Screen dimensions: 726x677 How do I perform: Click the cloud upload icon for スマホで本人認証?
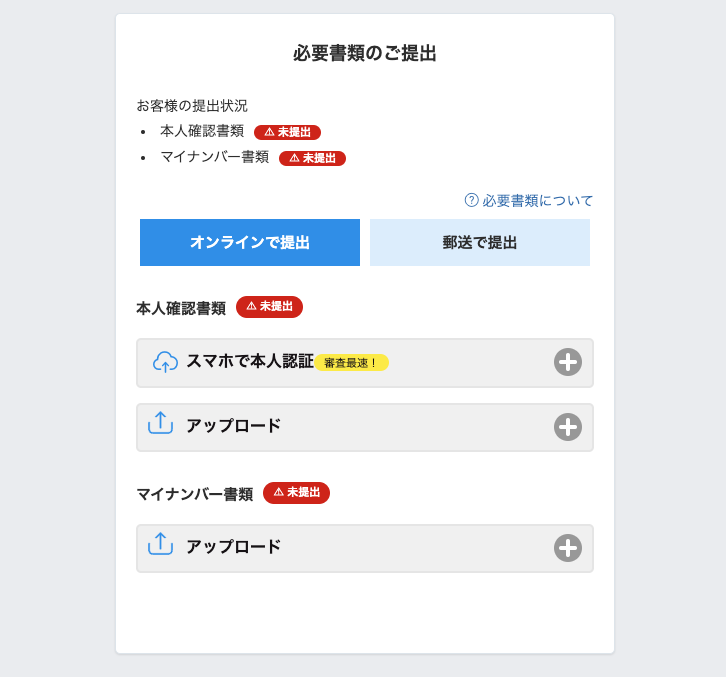click(165, 362)
